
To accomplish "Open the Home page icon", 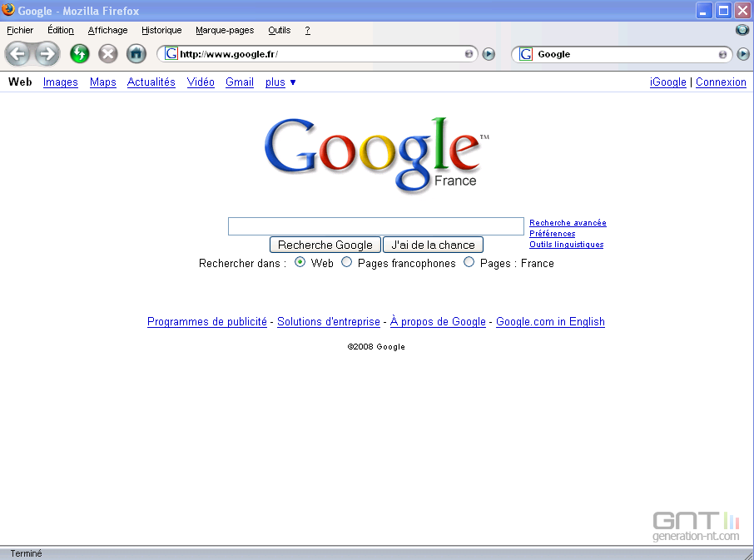I will (136, 54).
